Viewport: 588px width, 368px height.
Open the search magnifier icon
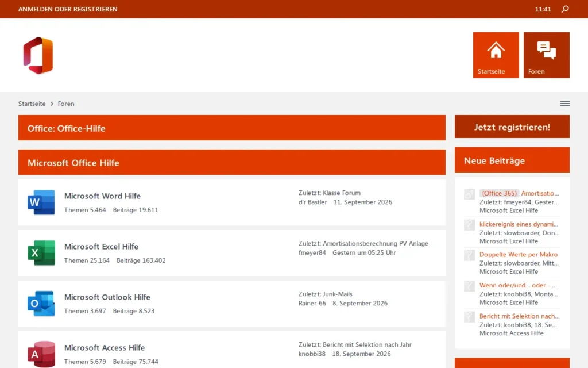(565, 9)
